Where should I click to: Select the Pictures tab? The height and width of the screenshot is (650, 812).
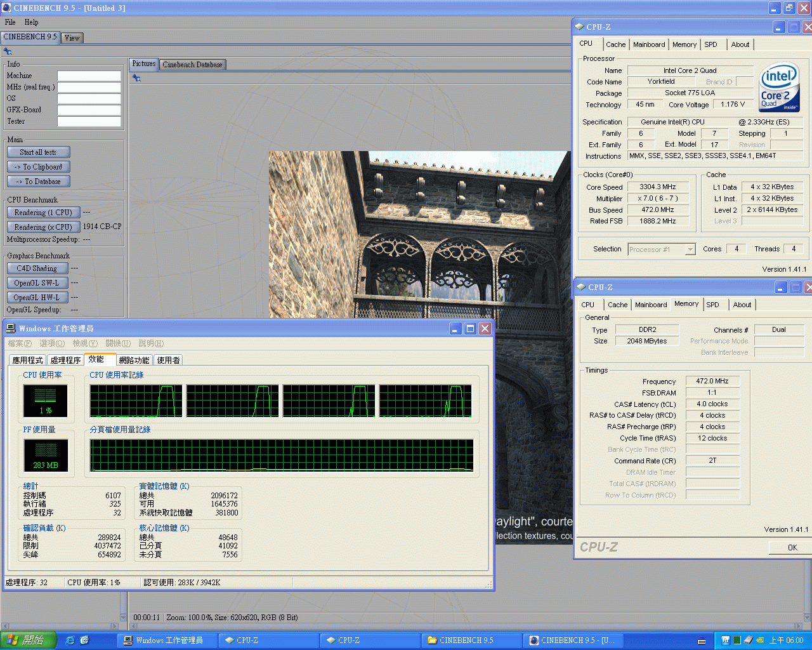(144, 63)
